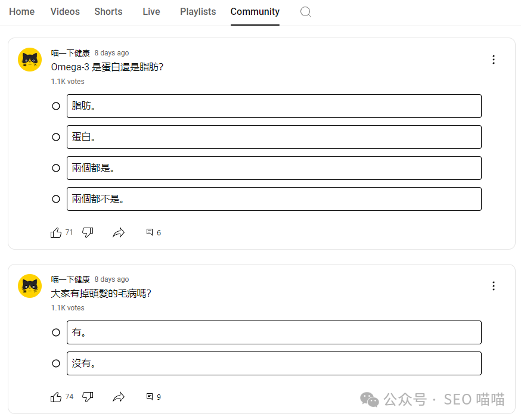Image resolution: width=521 pixels, height=420 pixels.
Task: Dislike the Omega-3 poll post
Action: 88,232
